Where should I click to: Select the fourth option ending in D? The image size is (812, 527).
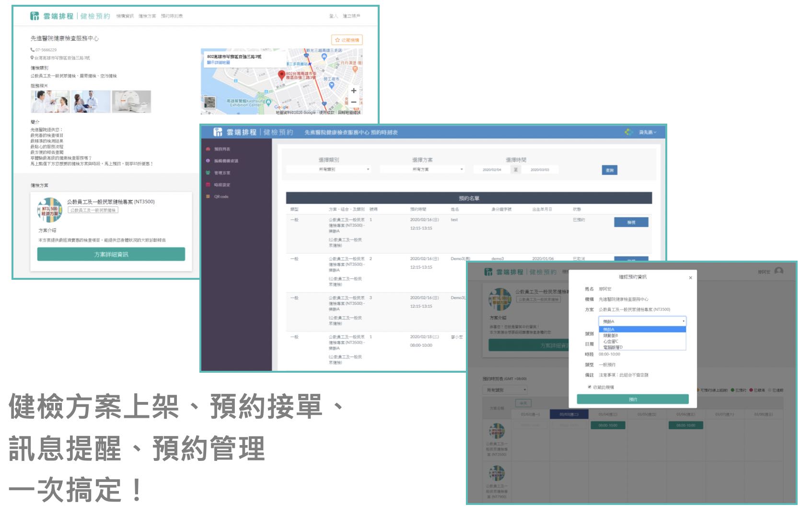[642, 347]
